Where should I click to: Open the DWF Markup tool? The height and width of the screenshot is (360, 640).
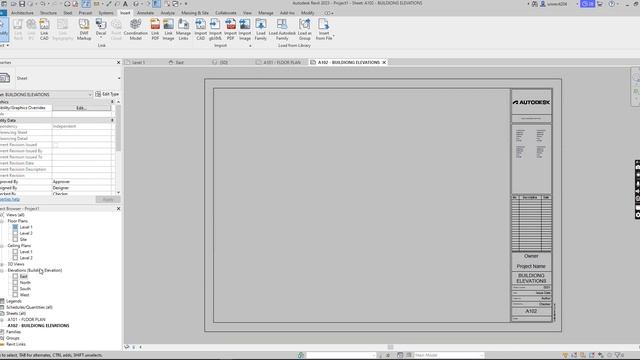click(84, 29)
